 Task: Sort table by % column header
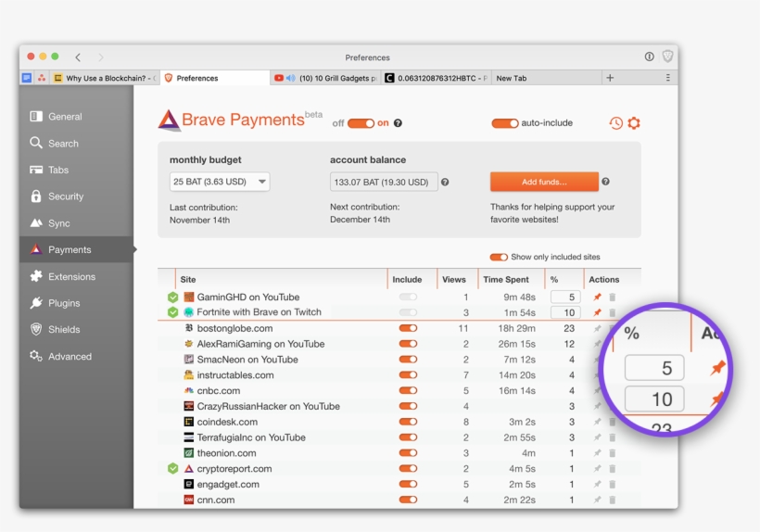564,280
